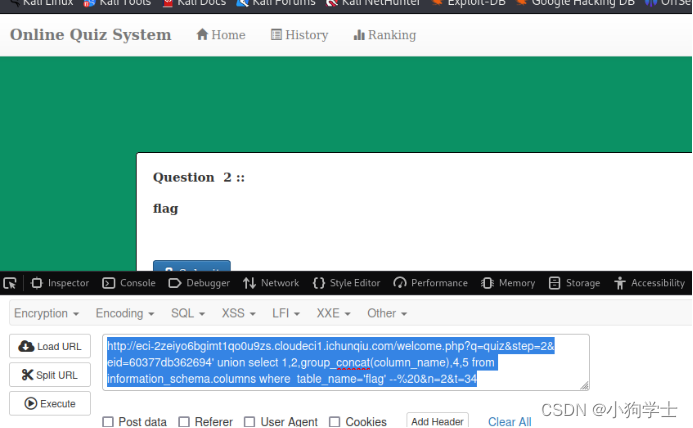Open the Memory devtools tab
This screenshot has height=428, width=693.
point(508,283)
